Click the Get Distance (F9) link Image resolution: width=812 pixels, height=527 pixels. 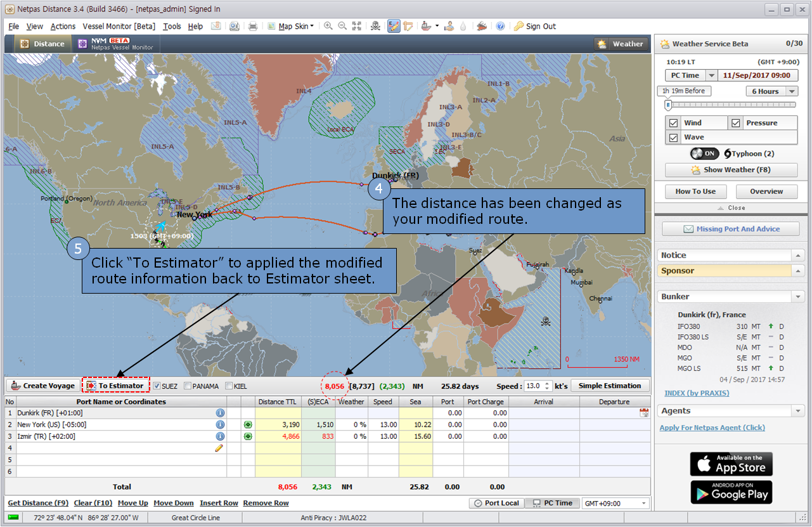[x=38, y=503]
